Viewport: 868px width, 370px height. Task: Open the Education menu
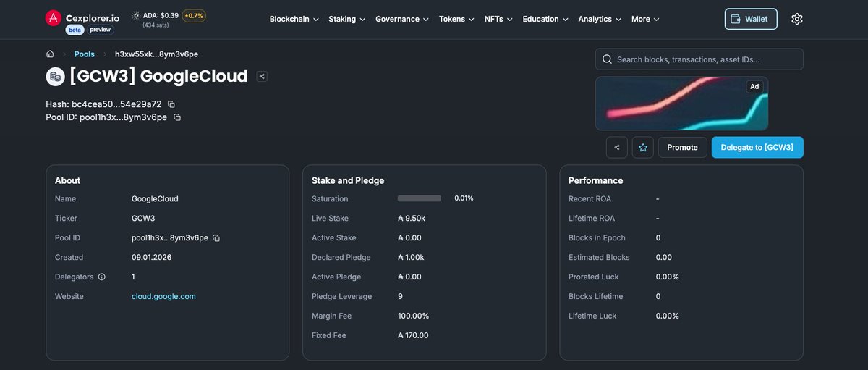click(x=546, y=19)
